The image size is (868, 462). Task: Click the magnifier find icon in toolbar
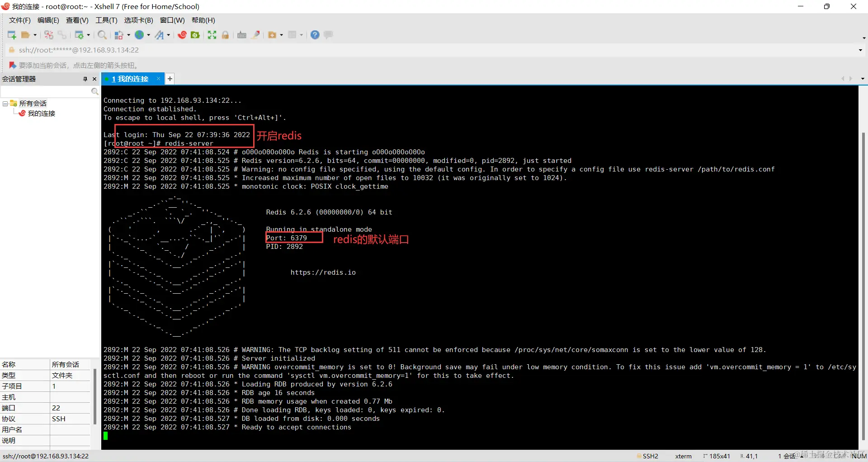(103, 35)
